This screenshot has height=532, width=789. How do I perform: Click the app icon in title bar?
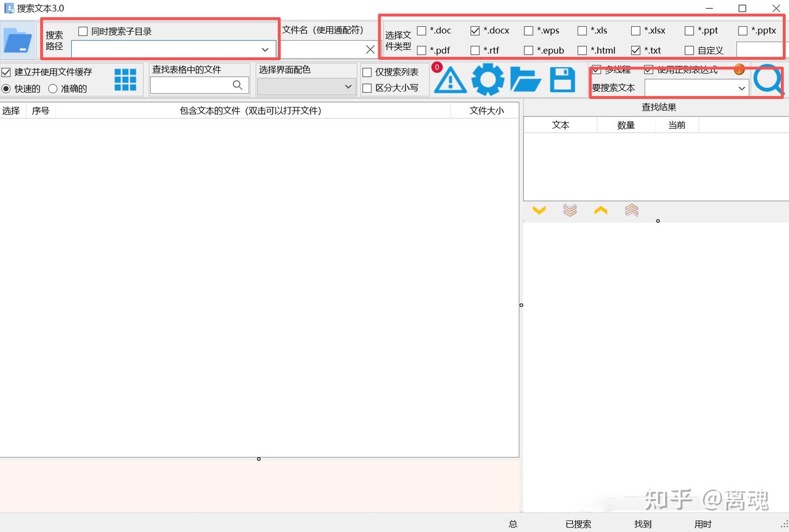click(9, 8)
